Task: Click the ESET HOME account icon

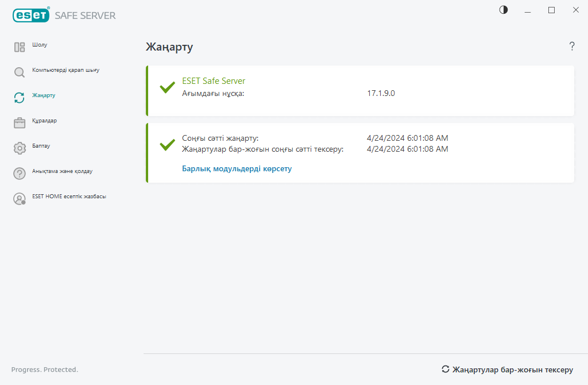Action: [x=20, y=199]
